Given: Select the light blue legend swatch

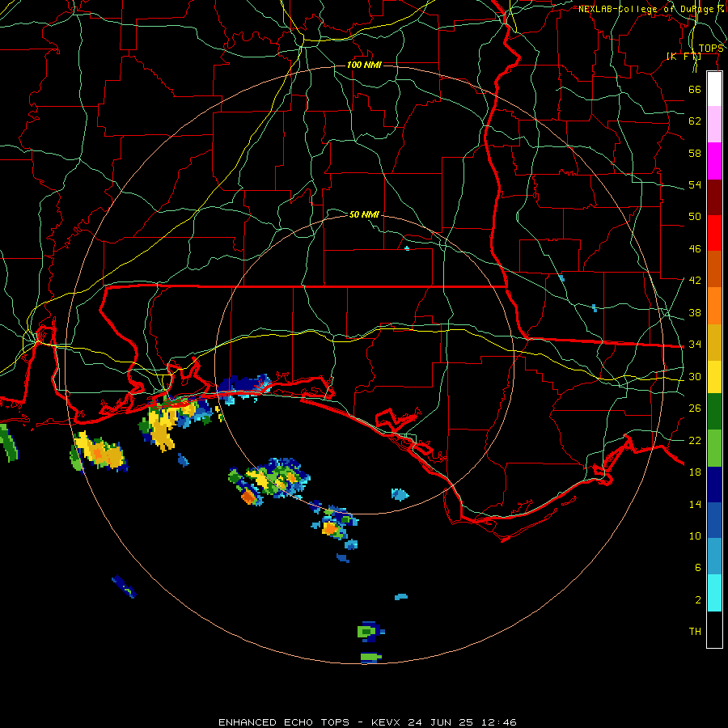Looking at the screenshot, I should [x=714, y=557].
